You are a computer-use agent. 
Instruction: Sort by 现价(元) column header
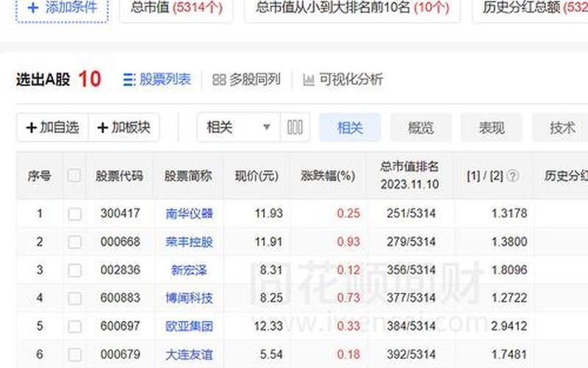pos(257,176)
